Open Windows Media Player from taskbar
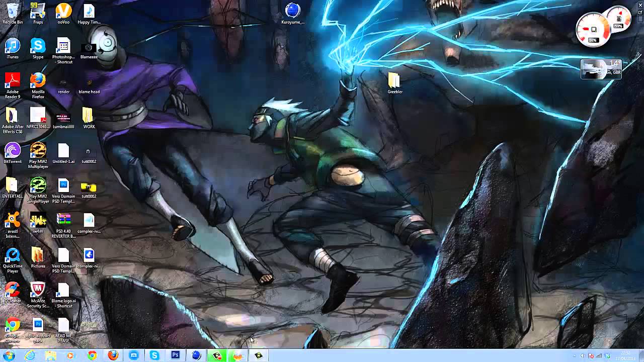 (x=70, y=355)
